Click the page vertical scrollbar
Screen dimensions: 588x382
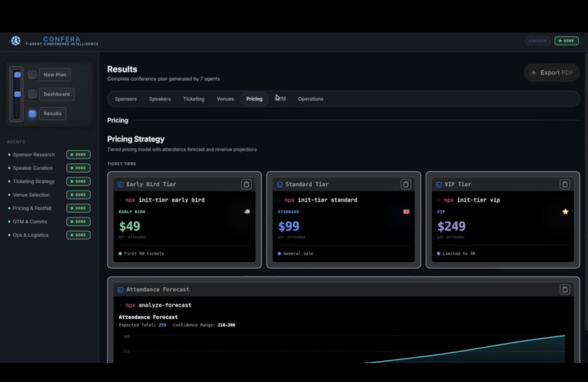coord(586,191)
